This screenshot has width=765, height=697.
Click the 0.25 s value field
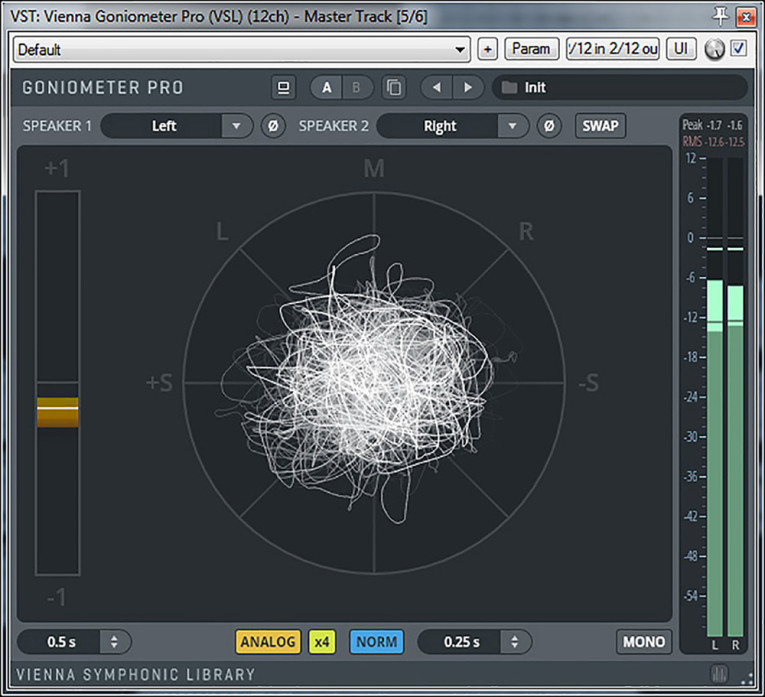461,641
